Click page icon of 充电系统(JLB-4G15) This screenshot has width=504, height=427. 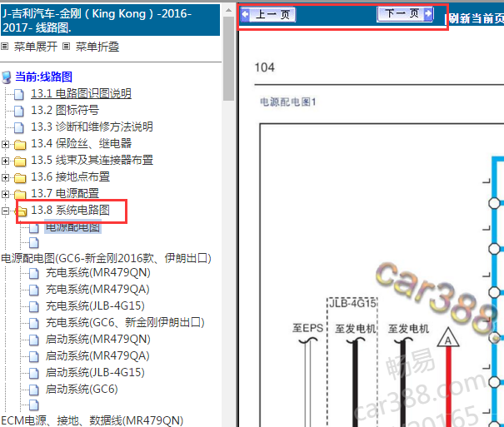click(x=34, y=307)
